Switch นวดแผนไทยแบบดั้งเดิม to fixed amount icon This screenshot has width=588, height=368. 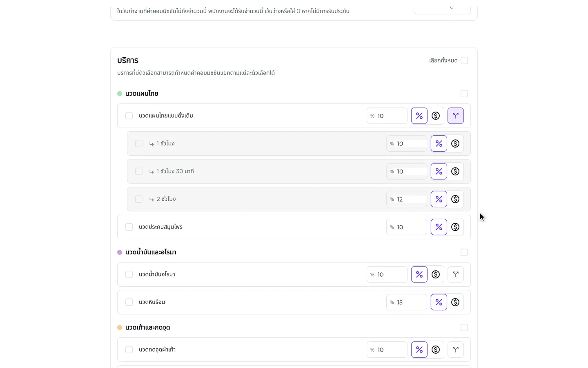436,116
